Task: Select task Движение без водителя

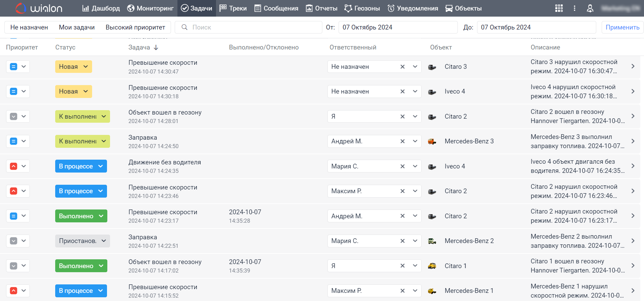Action: tap(165, 162)
